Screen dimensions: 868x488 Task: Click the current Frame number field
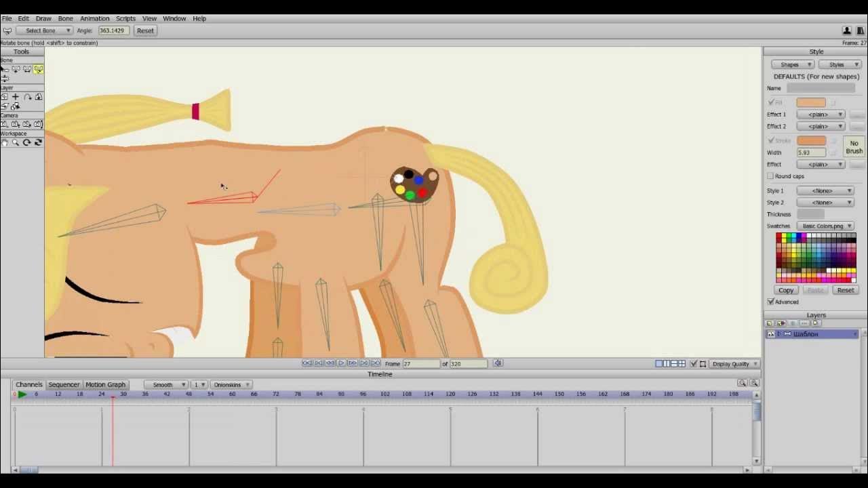(421, 364)
